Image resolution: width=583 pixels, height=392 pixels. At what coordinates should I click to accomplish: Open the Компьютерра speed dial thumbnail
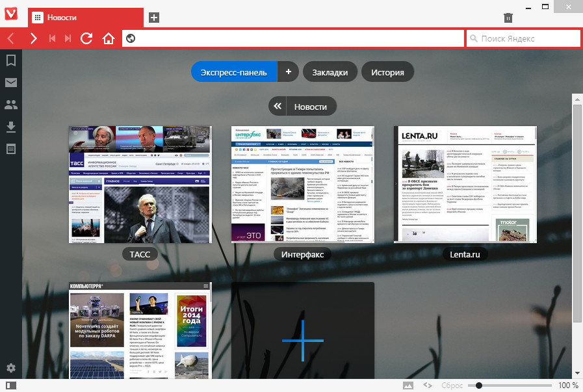(x=140, y=331)
